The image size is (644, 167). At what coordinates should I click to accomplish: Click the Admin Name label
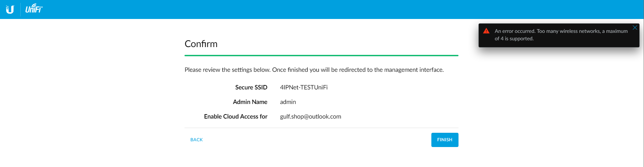[250, 102]
